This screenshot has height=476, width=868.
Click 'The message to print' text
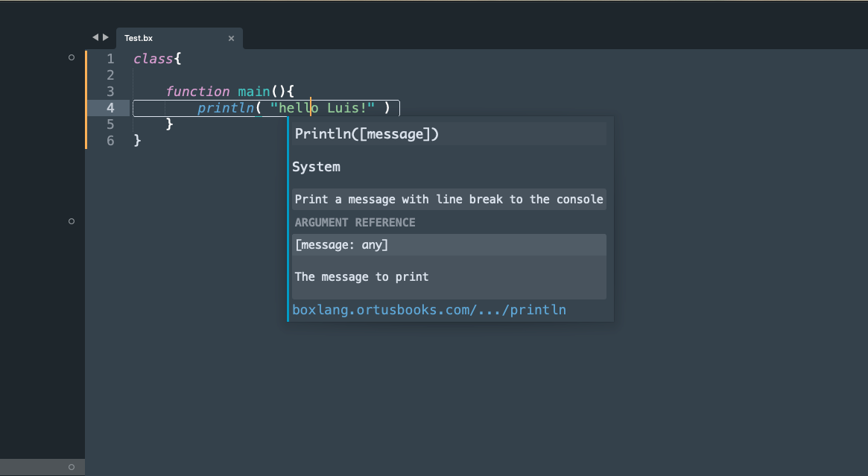pos(361,277)
